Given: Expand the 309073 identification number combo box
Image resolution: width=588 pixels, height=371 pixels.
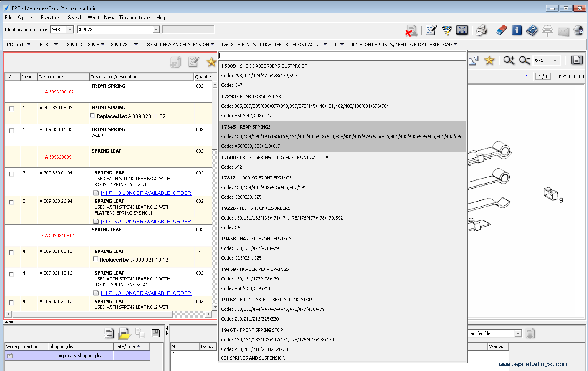Looking at the screenshot, I should (x=156, y=30).
